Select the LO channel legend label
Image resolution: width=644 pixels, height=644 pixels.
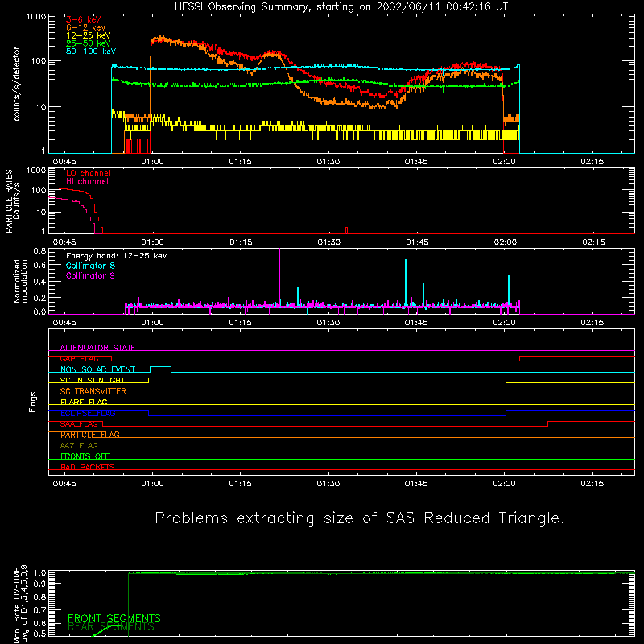tap(89, 173)
